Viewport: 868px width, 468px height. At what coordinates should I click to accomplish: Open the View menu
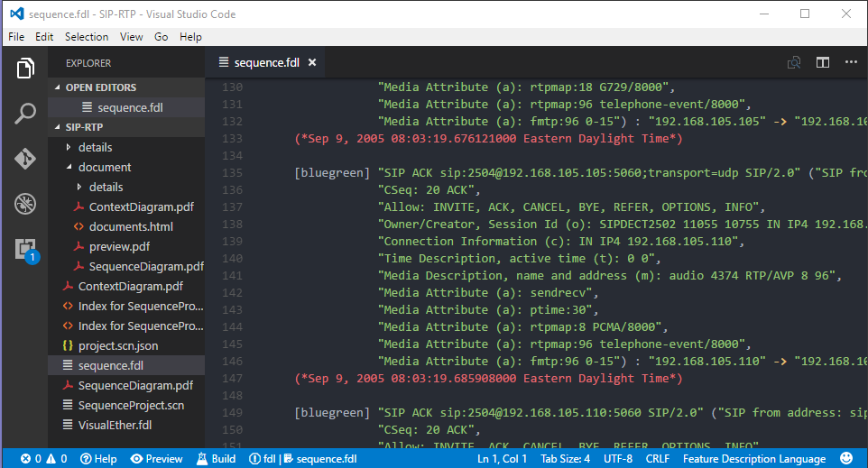tap(131, 36)
